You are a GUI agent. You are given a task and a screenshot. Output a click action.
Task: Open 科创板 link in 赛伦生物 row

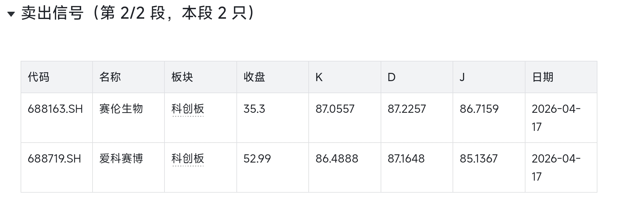pos(188,109)
